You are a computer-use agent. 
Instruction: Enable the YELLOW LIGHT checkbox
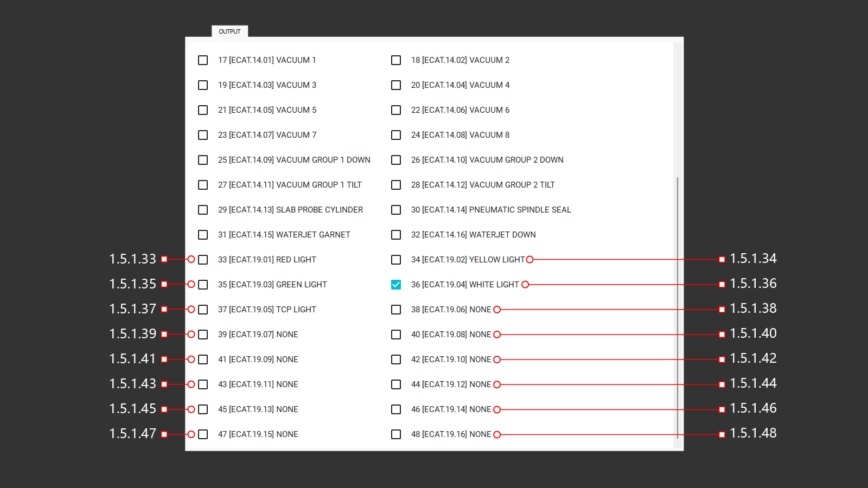[x=396, y=260]
